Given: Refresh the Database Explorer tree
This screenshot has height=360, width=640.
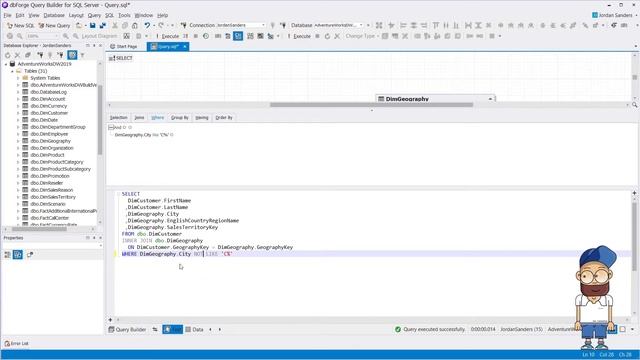Looking at the screenshot, I should [7, 55].
